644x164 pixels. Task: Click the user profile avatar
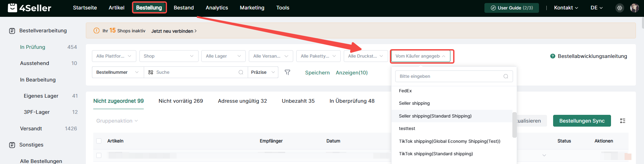[634, 8]
